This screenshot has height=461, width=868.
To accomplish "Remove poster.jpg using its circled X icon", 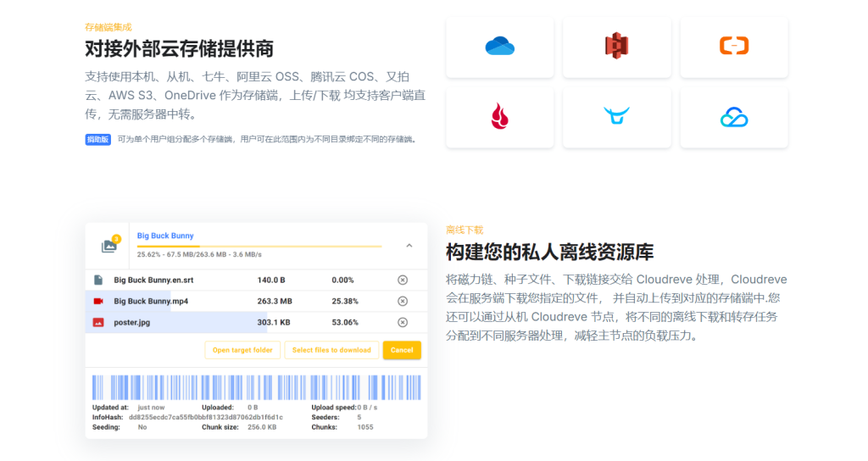I will (403, 322).
